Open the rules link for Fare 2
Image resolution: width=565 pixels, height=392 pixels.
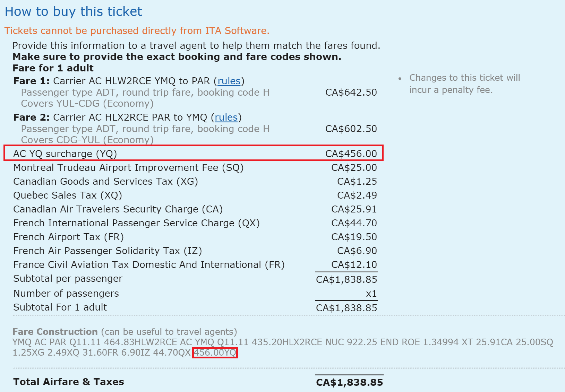(226, 117)
